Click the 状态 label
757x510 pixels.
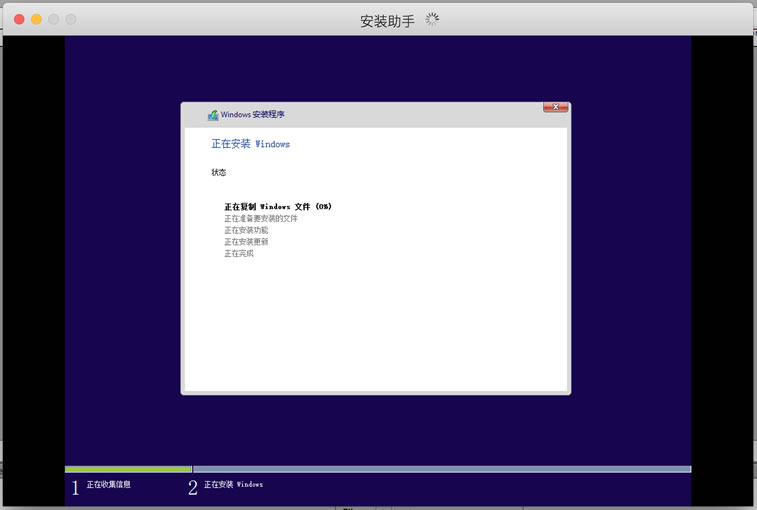click(219, 172)
